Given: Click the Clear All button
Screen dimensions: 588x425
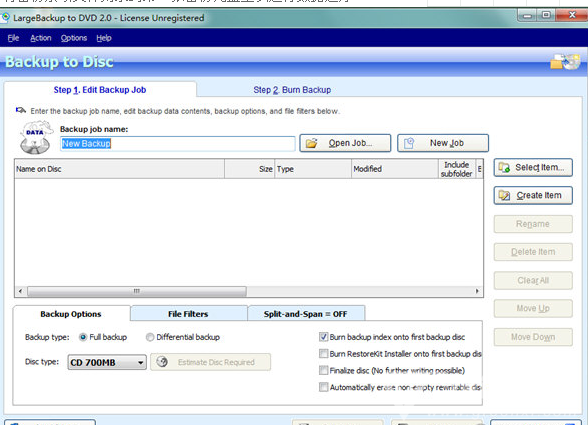Looking at the screenshot, I should (533, 280).
